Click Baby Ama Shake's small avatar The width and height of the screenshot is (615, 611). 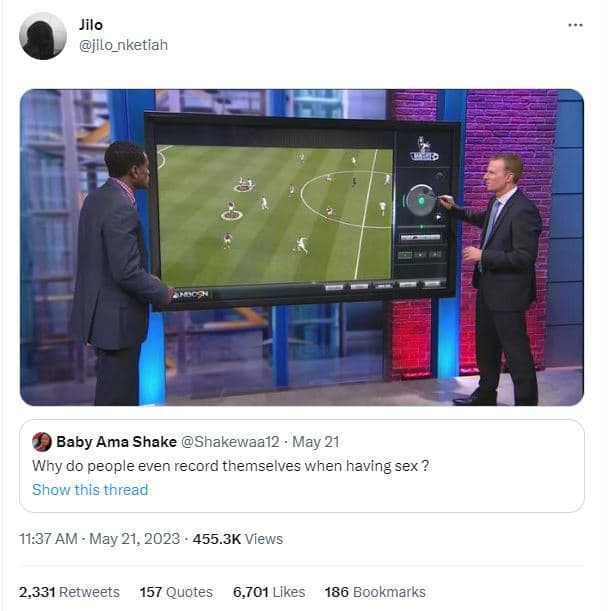pyautogui.click(x=42, y=442)
